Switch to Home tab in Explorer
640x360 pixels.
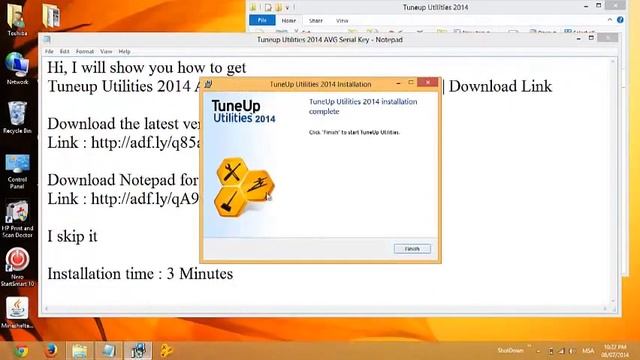(x=289, y=20)
